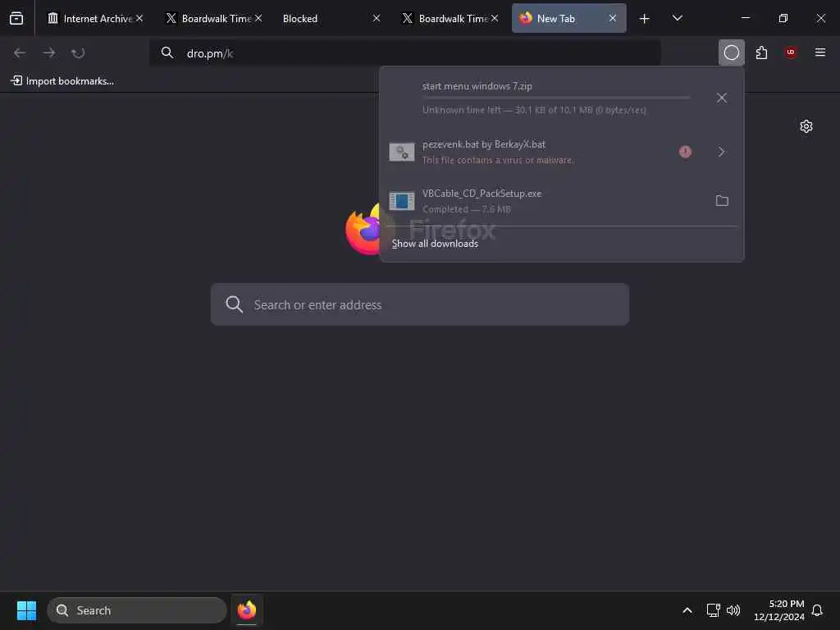The height and width of the screenshot is (630, 840).
Task: Click the taskbar Search box
Action: pos(137,610)
